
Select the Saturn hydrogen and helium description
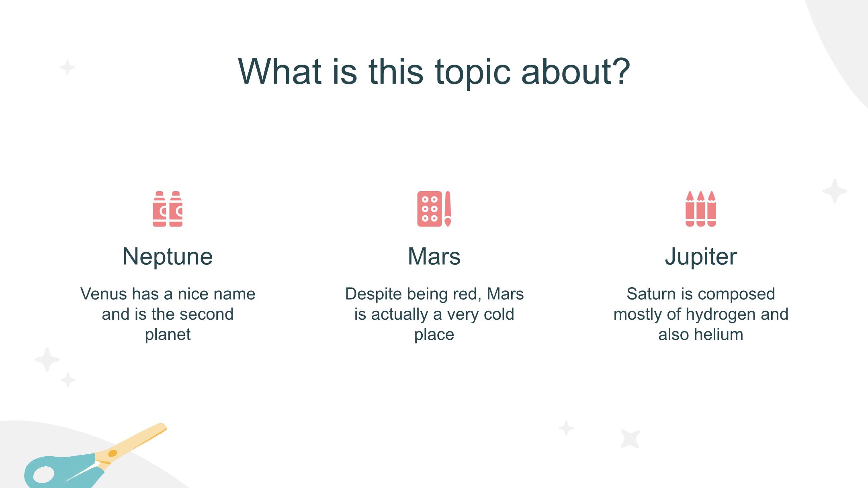click(701, 314)
